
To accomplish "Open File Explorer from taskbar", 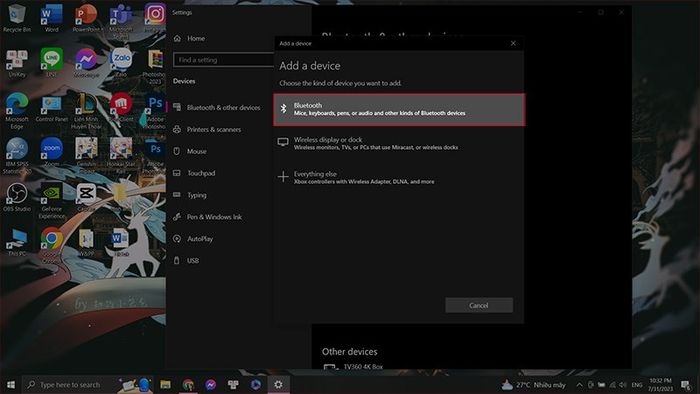I will coord(165,384).
